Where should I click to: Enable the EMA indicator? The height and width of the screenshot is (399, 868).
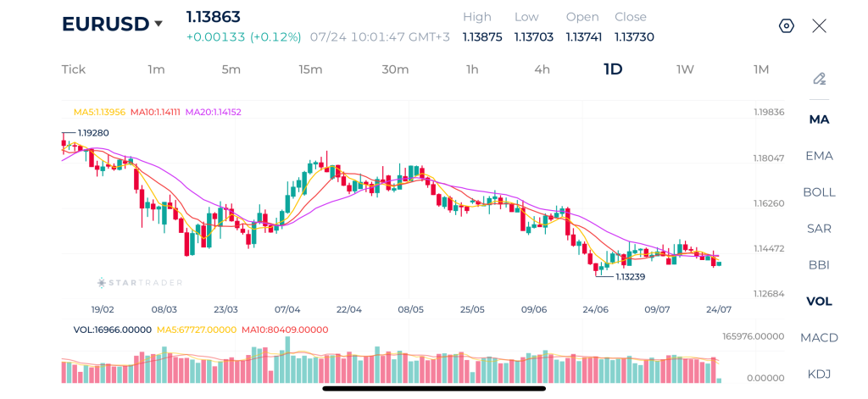pos(820,156)
